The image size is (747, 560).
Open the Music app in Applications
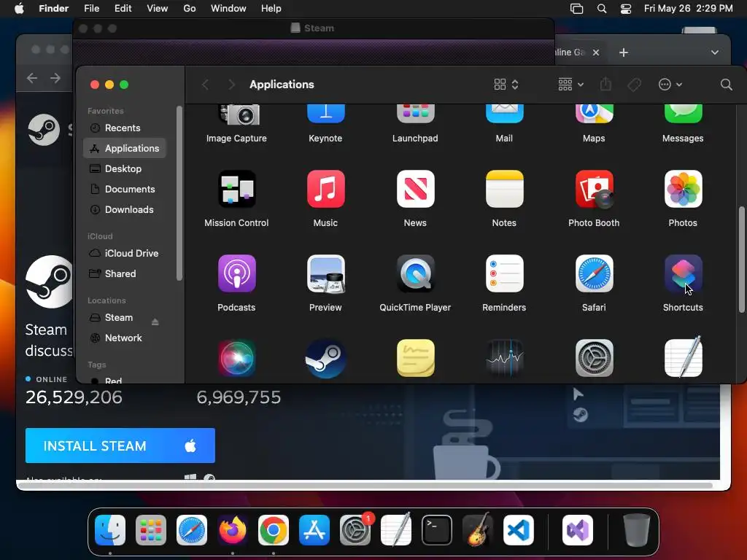click(326, 189)
